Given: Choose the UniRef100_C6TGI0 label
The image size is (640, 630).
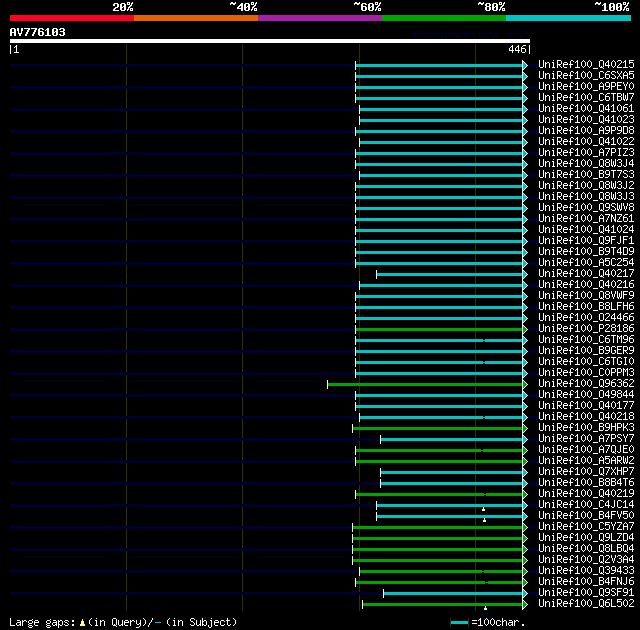Looking at the screenshot, I should coord(586,362).
